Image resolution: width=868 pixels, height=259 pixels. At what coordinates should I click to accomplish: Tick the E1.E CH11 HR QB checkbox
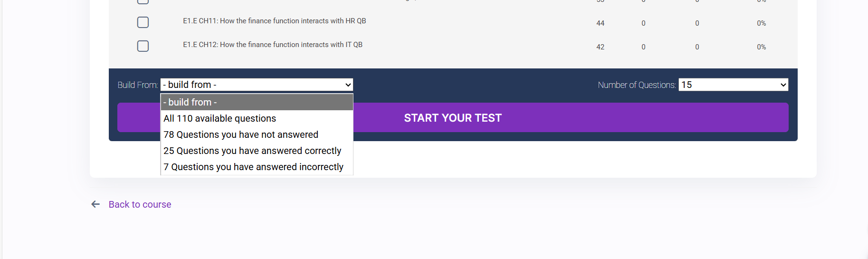(x=143, y=22)
